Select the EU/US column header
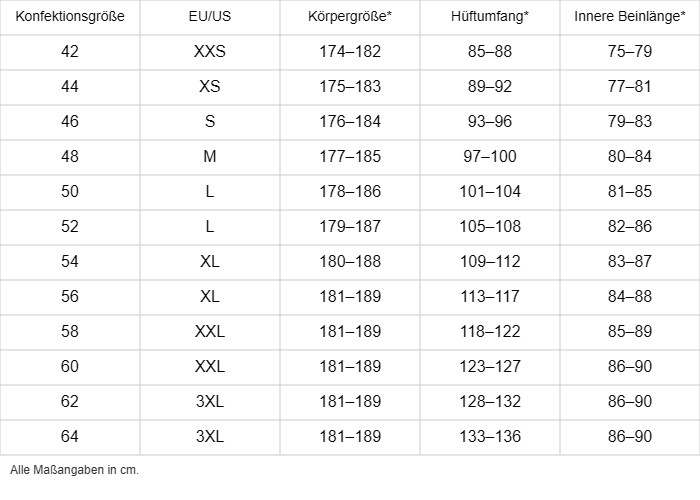This screenshot has height=500, width=700. tap(210, 18)
